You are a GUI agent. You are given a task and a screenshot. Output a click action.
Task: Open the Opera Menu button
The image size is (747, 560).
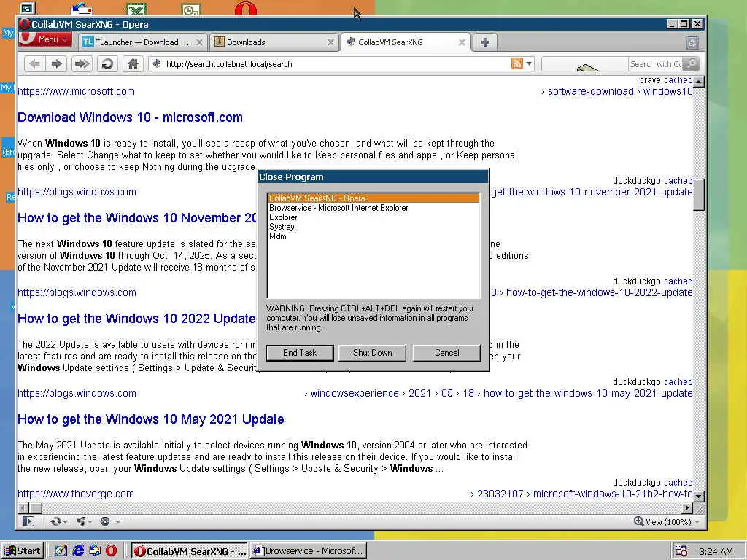(x=45, y=39)
